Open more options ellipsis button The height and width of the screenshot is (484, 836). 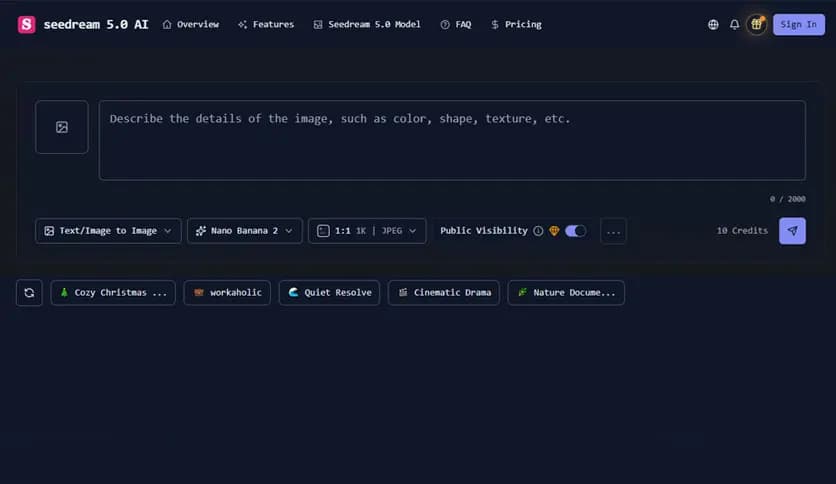613,231
